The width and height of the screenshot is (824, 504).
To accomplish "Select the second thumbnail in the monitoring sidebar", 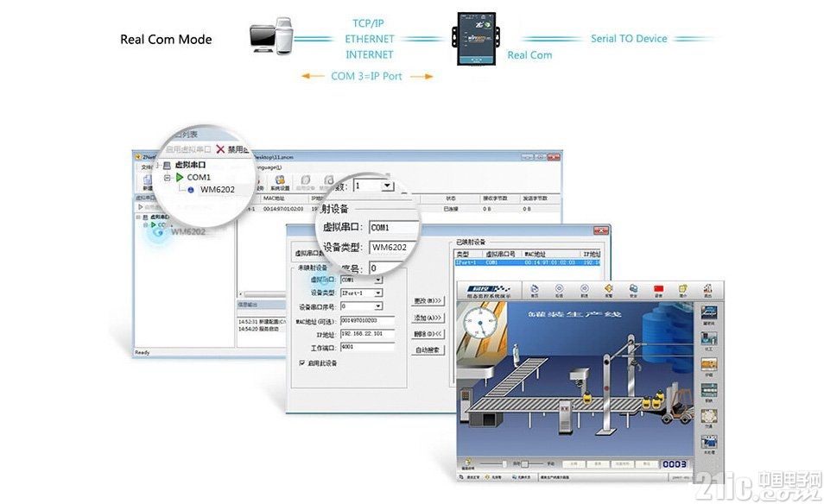I will (x=708, y=338).
